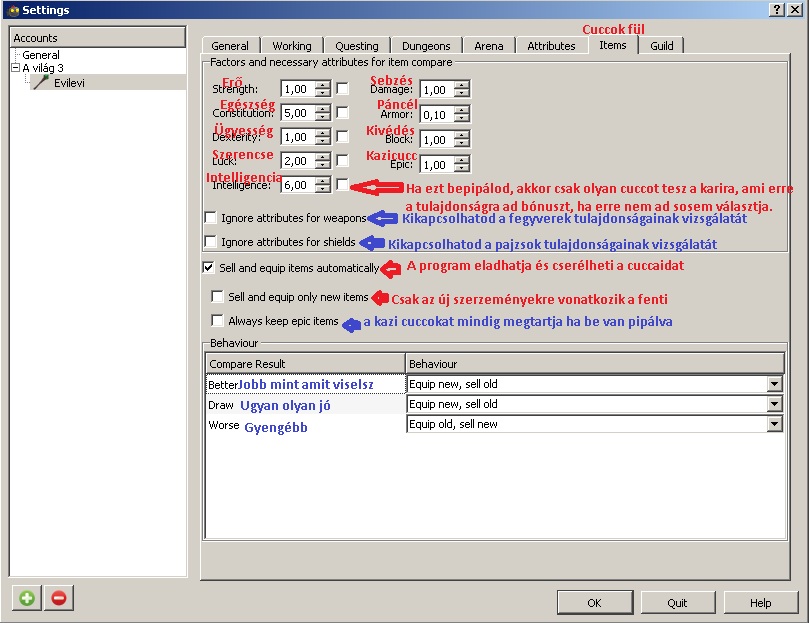The height and width of the screenshot is (623, 809).
Task: Increase the Strength value with up arrow
Action: (x=322, y=85)
